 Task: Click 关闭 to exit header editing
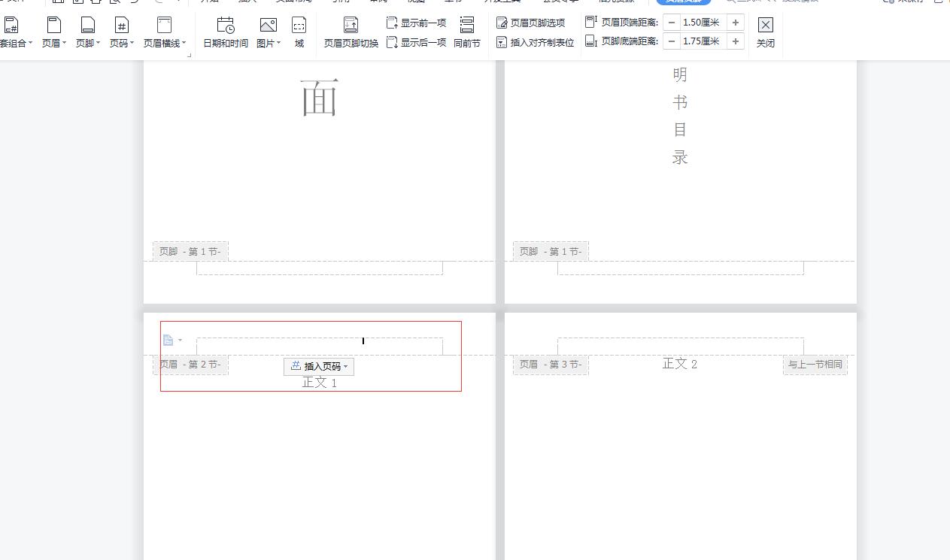click(766, 32)
